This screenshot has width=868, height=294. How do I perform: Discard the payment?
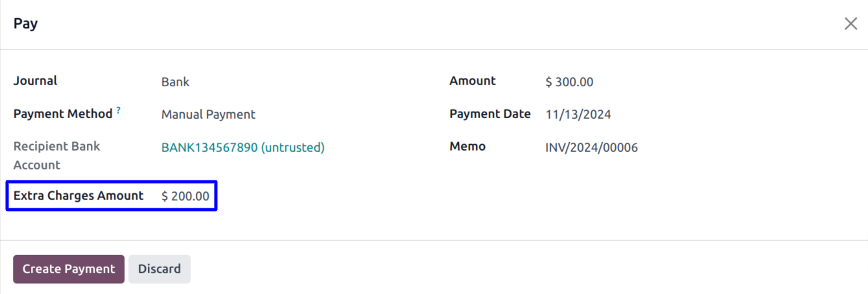pos(159,269)
